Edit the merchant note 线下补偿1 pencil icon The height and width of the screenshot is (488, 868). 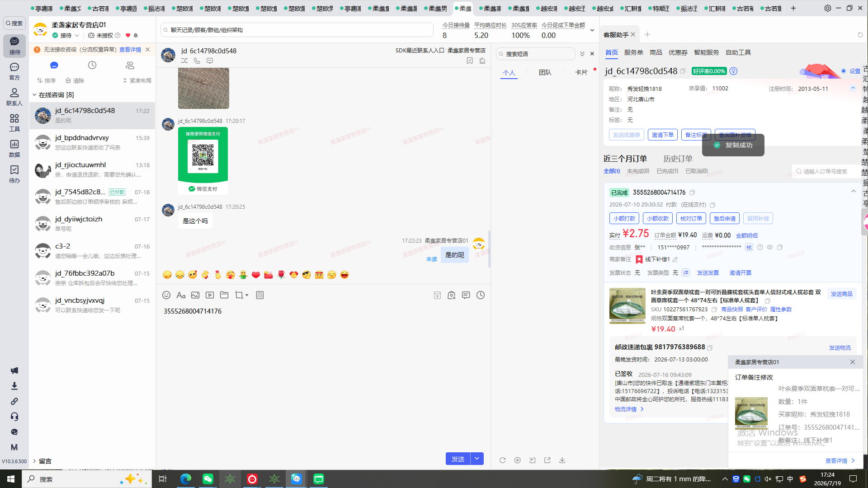[675, 259]
